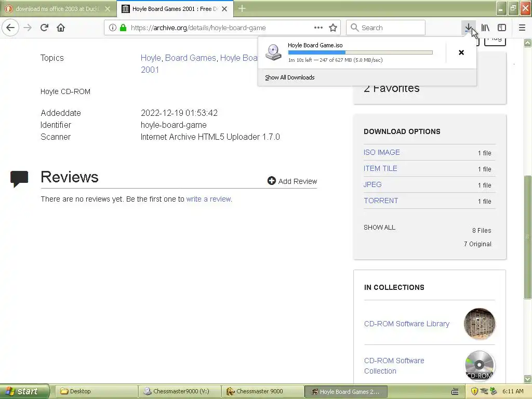532x399 pixels.
Task: Toggle the sidebars toolbar button
Action: point(502,28)
